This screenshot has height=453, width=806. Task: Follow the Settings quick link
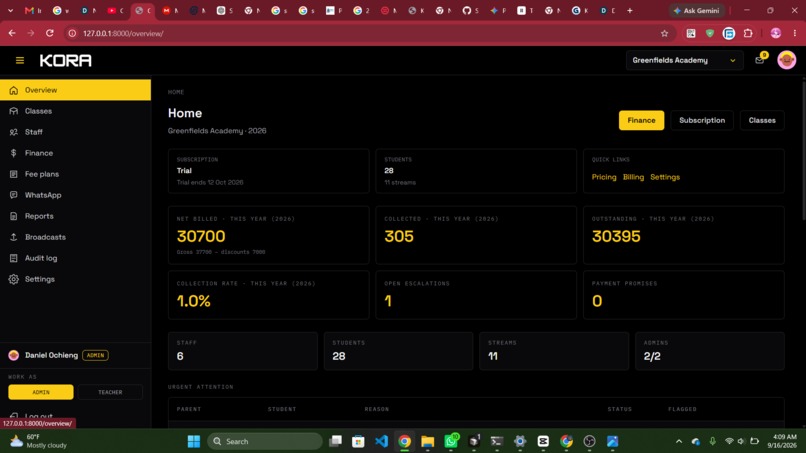click(665, 177)
